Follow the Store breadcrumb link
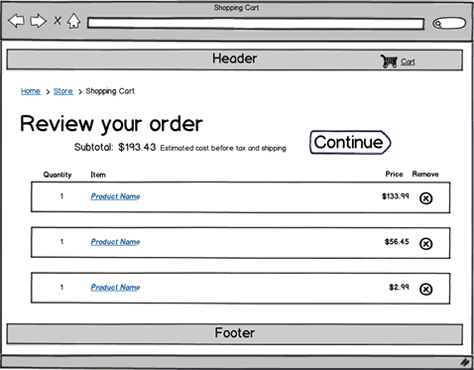 (63, 91)
